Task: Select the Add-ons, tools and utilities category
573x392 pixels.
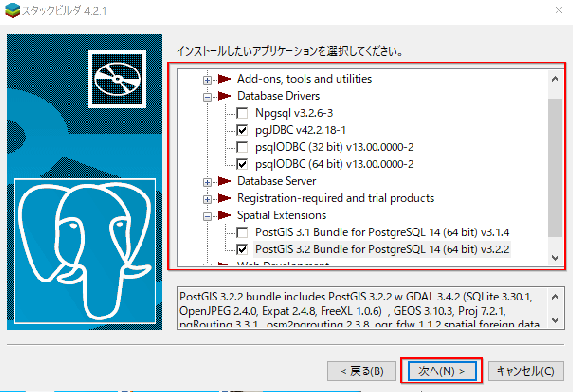Action: [x=305, y=79]
